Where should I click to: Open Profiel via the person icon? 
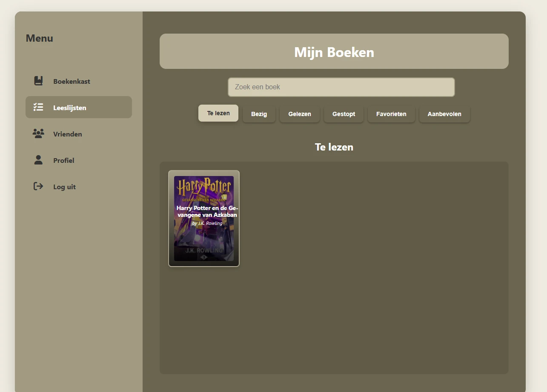38,160
